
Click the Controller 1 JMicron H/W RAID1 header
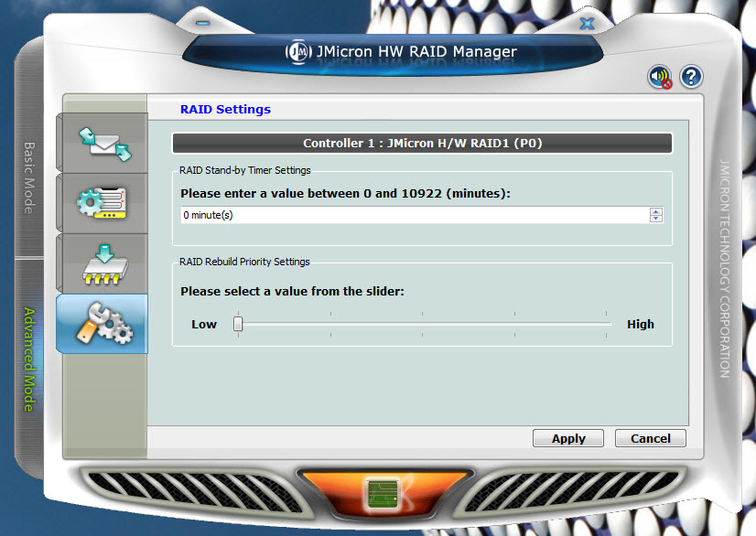[x=422, y=144]
